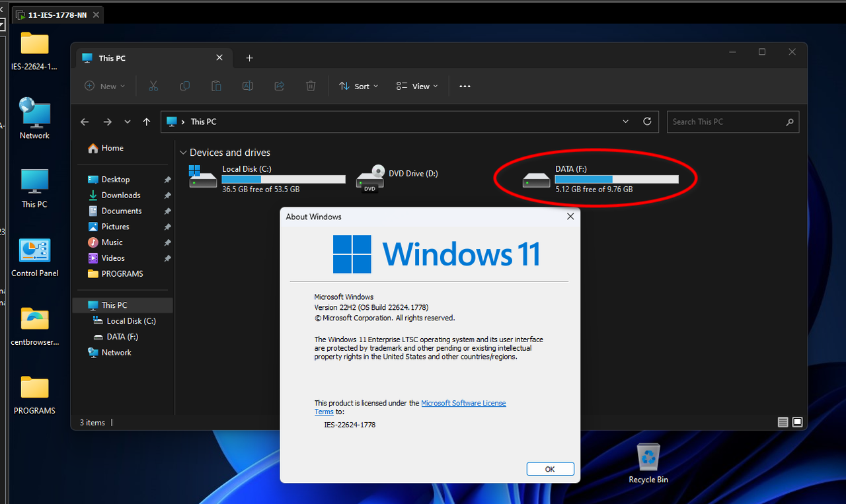Go back with the left arrow
This screenshot has width=846, height=504.
coord(85,122)
